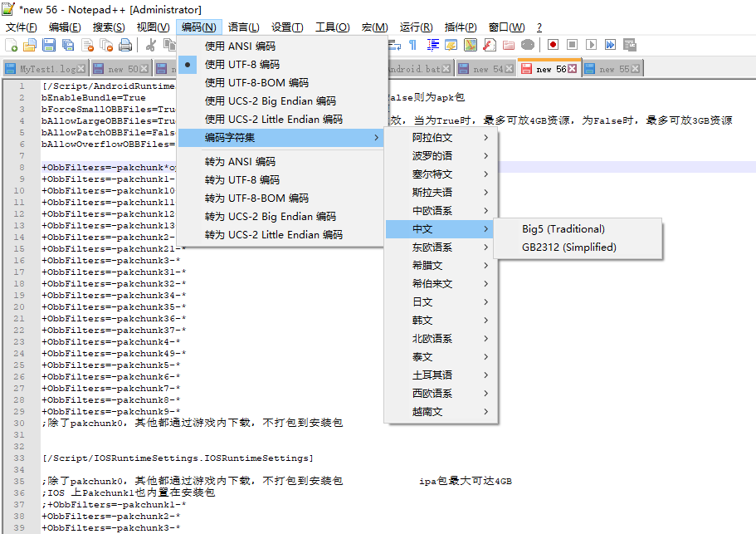Expand the 塞尔特文 charset submenu
This screenshot has height=534, width=756.
(x=441, y=174)
